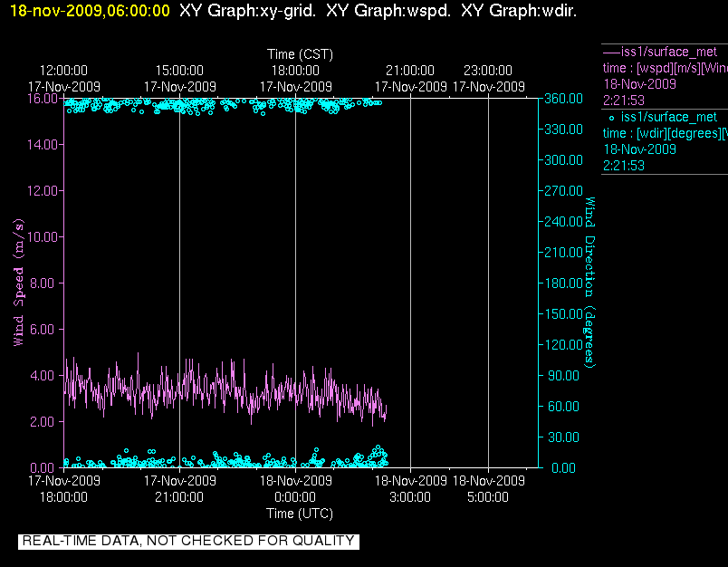
Task: Click the 2.00 wind speed tick label
Action: tap(43, 422)
